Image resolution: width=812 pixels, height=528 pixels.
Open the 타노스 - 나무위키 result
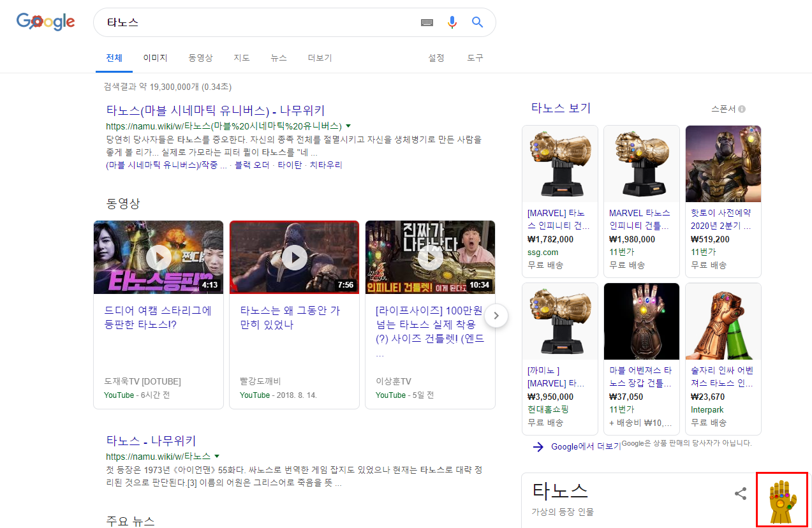click(151, 441)
